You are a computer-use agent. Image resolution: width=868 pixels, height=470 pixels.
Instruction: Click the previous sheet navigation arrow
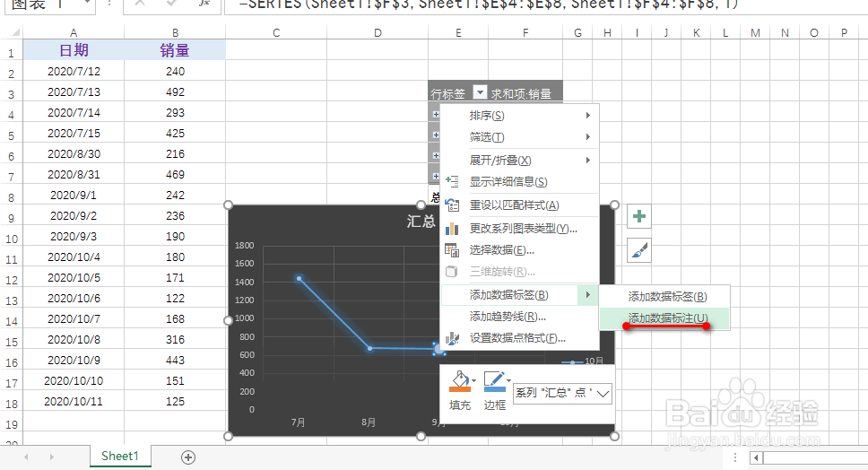click(x=26, y=457)
